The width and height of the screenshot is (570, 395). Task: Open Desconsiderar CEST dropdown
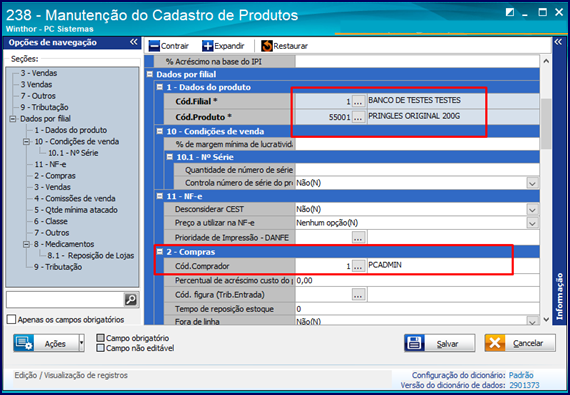[533, 210]
